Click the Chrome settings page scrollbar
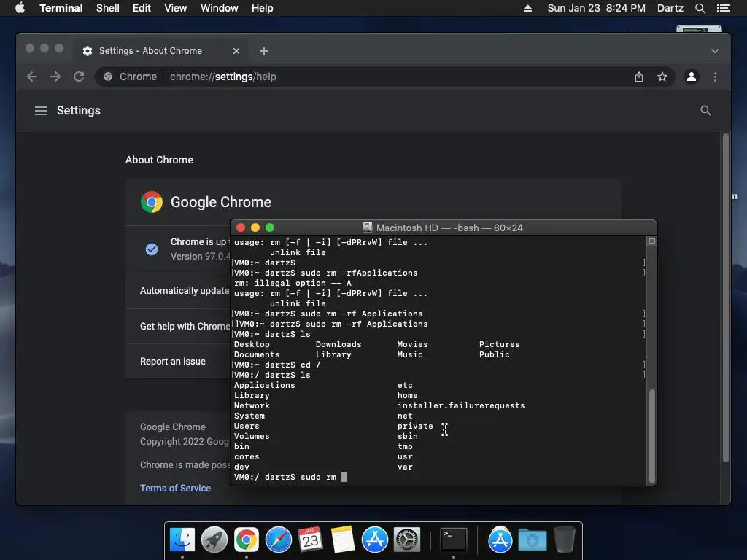This screenshot has height=560, width=747. pyautogui.click(x=726, y=298)
